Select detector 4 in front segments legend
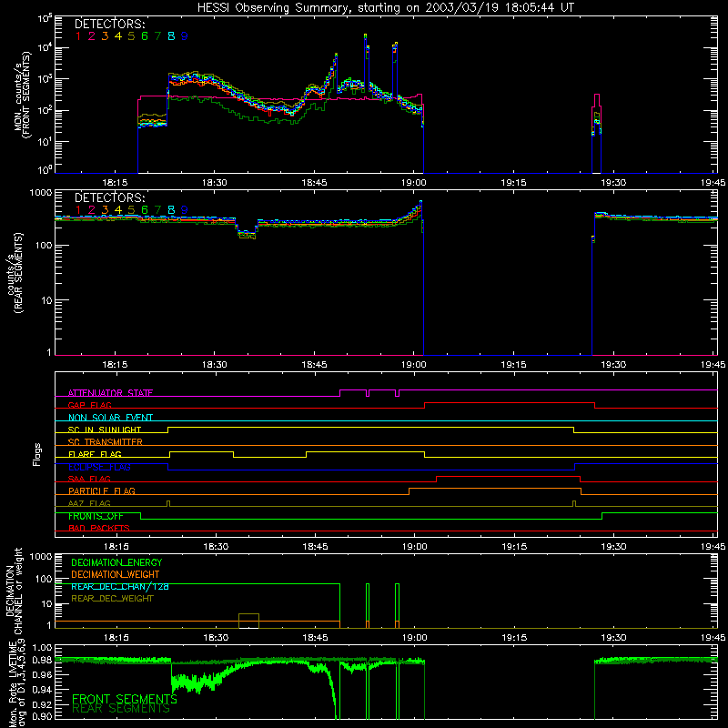Screen dimensions: 728x728 coord(118,36)
